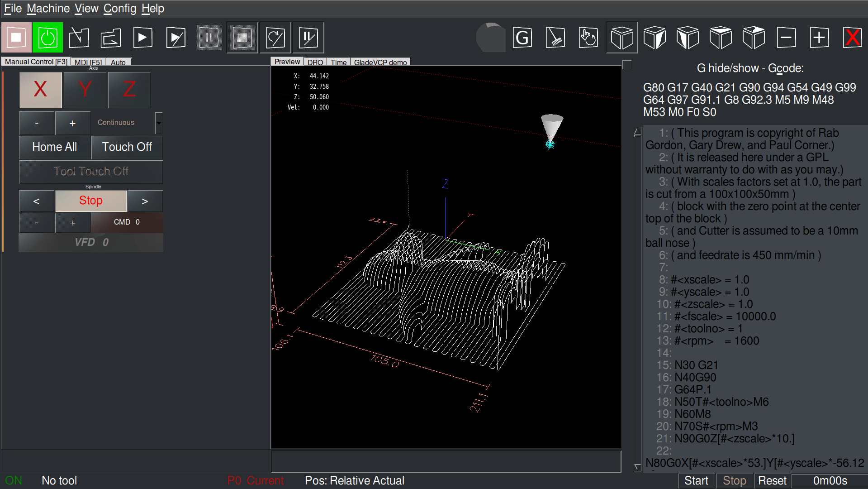Screen dimensions: 868x489
Task: Reload the current file with the reload icon
Action: pos(111,38)
